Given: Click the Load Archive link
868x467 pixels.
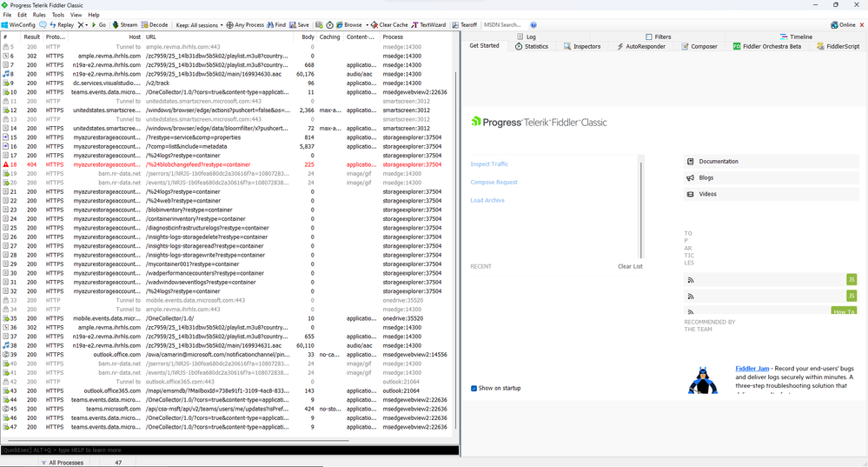Looking at the screenshot, I should (487, 201).
